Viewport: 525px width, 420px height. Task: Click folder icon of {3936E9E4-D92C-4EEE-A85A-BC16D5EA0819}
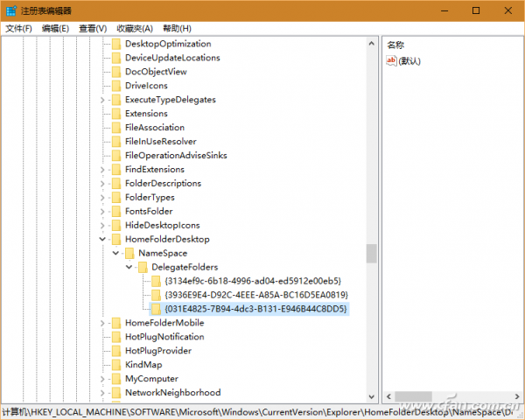click(x=156, y=295)
